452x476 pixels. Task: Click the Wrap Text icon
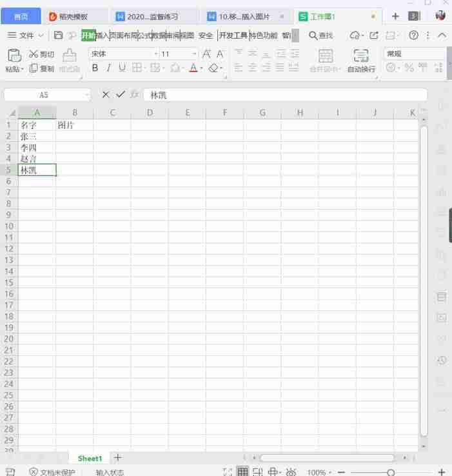[361, 56]
